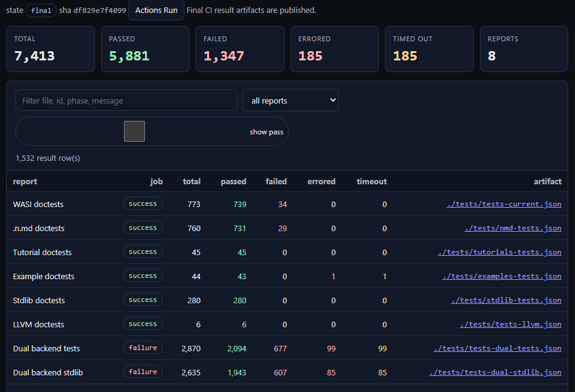Click failed count 677 in Dual backend tests row
The height and width of the screenshot is (392, 575).
(281, 349)
